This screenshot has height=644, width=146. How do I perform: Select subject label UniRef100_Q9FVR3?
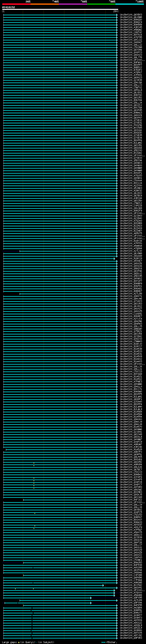(131, 638)
